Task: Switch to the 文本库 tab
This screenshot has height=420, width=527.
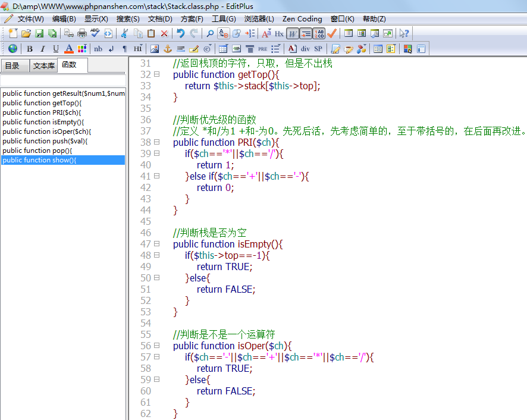Action: tap(43, 65)
